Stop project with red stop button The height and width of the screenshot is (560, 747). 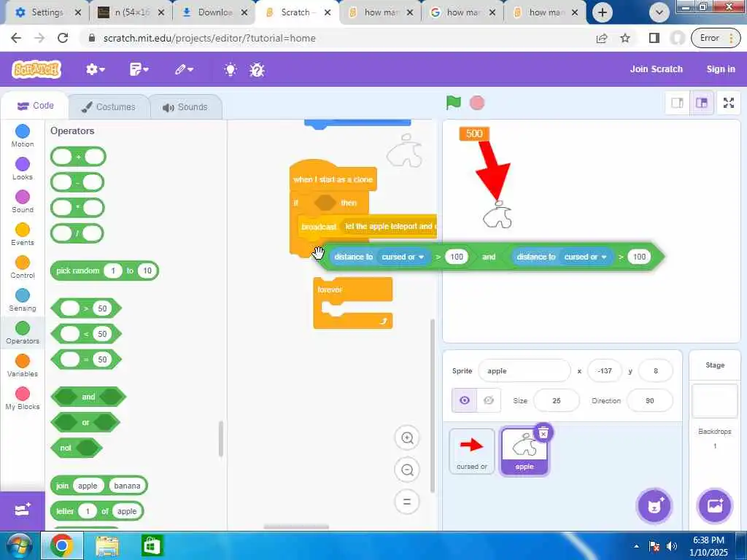click(x=477, y=102)
